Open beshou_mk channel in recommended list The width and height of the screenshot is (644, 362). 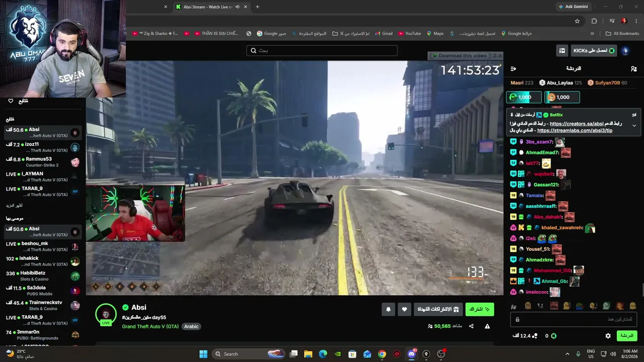(x=43, y=246)
